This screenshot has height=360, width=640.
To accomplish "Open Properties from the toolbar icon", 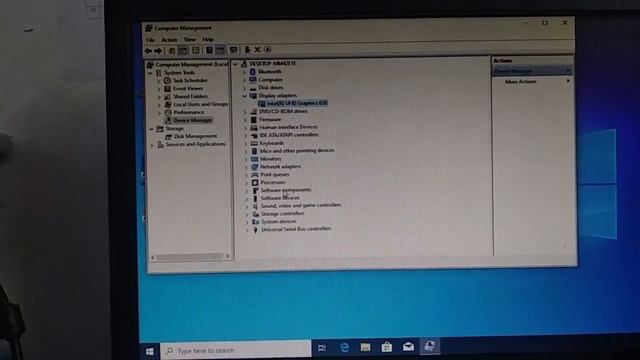I will [x=196, y=50].
